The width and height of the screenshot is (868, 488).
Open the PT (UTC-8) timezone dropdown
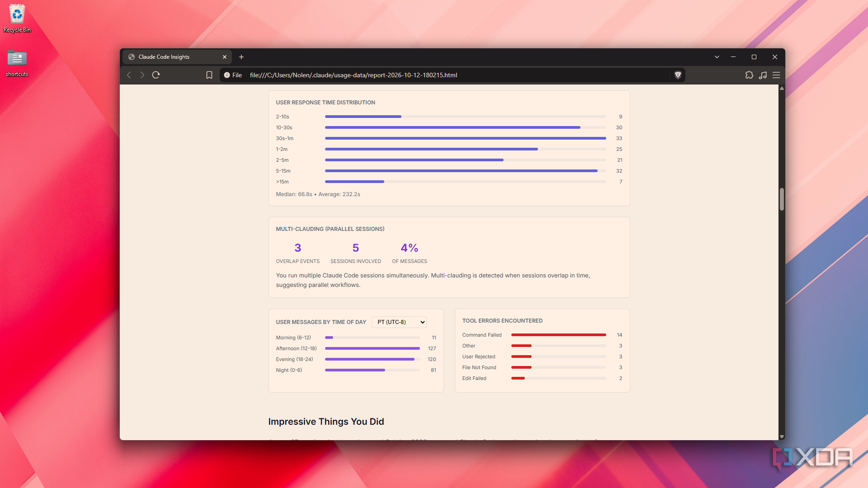click(399, 322)
